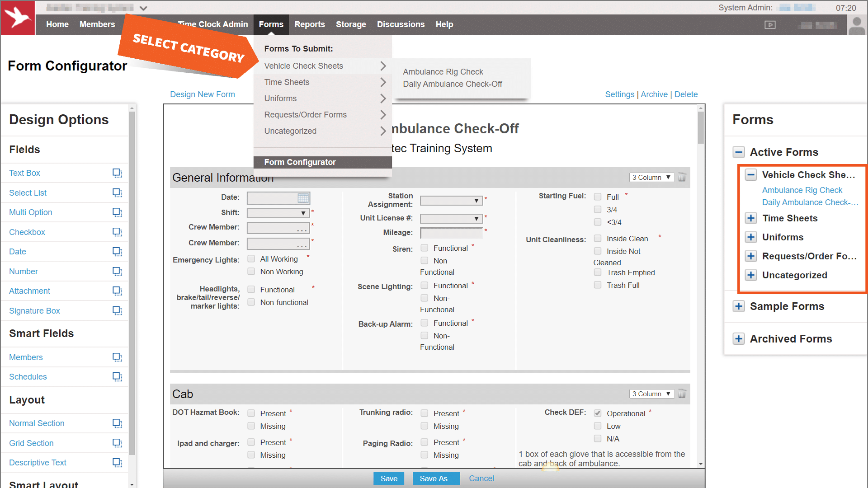Click the video player icon in the top bar
Image resolution: width=868 pixels, height=488 pixels.
(770, 25)
